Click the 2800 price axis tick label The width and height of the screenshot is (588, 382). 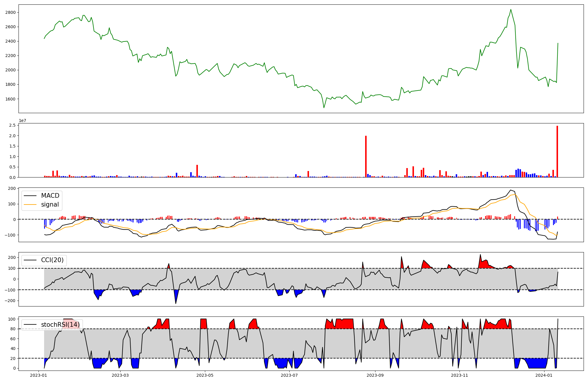tap(11, 12)
